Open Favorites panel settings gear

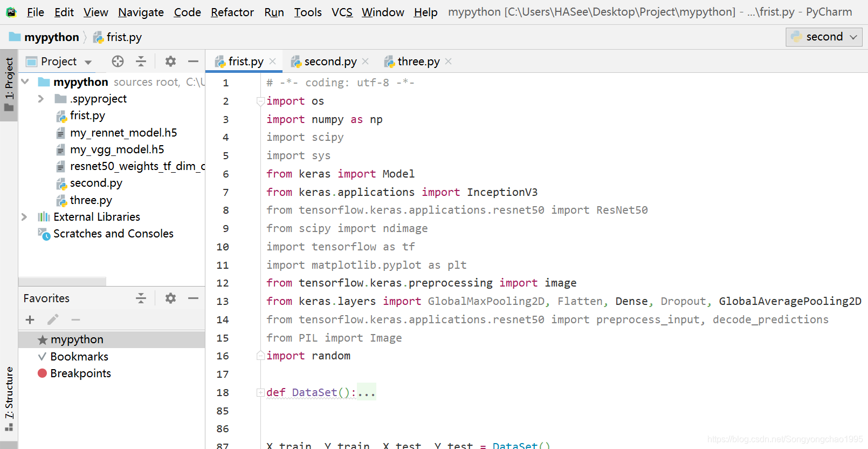tap(170, 298)
